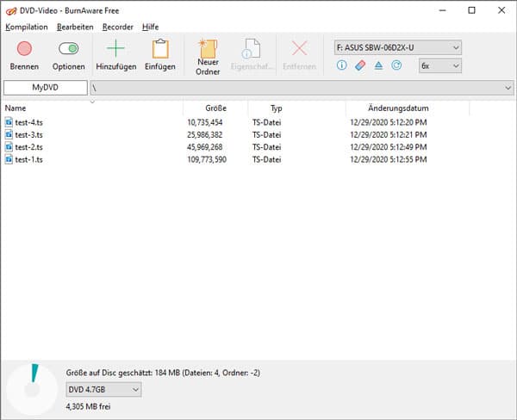The height and width of the screenshot is (420, 517).
Task: Sort by the Name column header
Action: tap(16, 108)
